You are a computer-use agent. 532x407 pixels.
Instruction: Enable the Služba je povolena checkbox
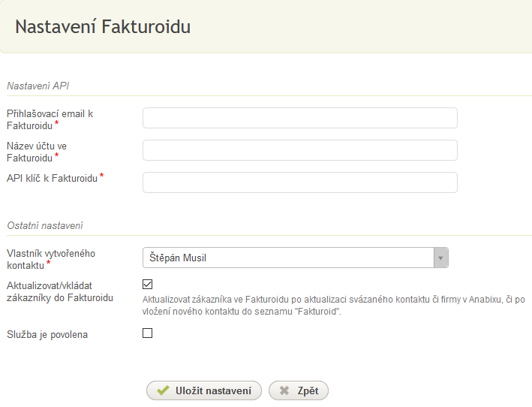tap(147, 333)
